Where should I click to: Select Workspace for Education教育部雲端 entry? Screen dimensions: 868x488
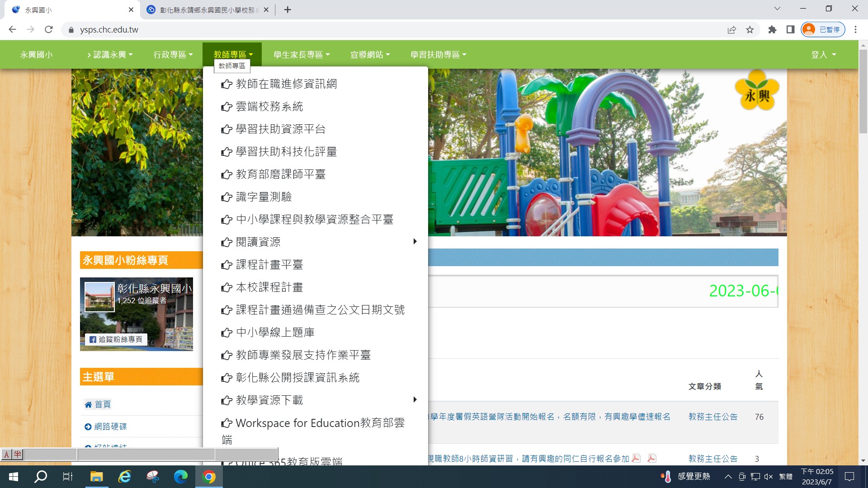[313, 431]
